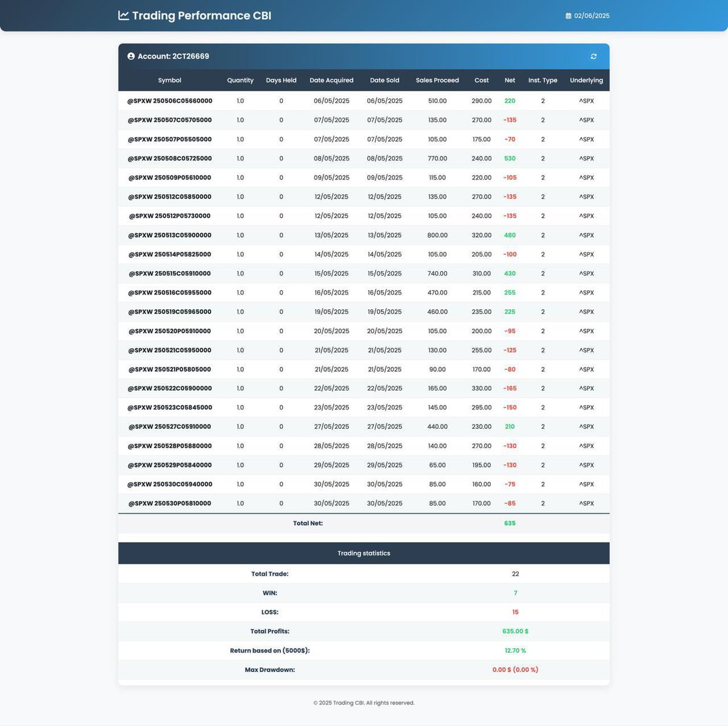Click net value 430
Viewport: 728px width, 726px height.
click(510, 274)
